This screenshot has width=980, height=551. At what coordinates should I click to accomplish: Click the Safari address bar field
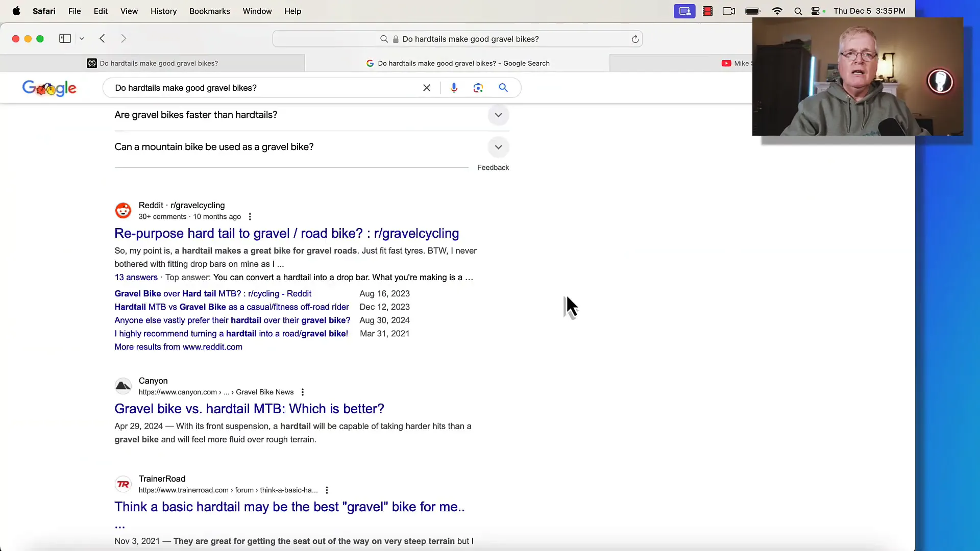[x=457, y=39]
